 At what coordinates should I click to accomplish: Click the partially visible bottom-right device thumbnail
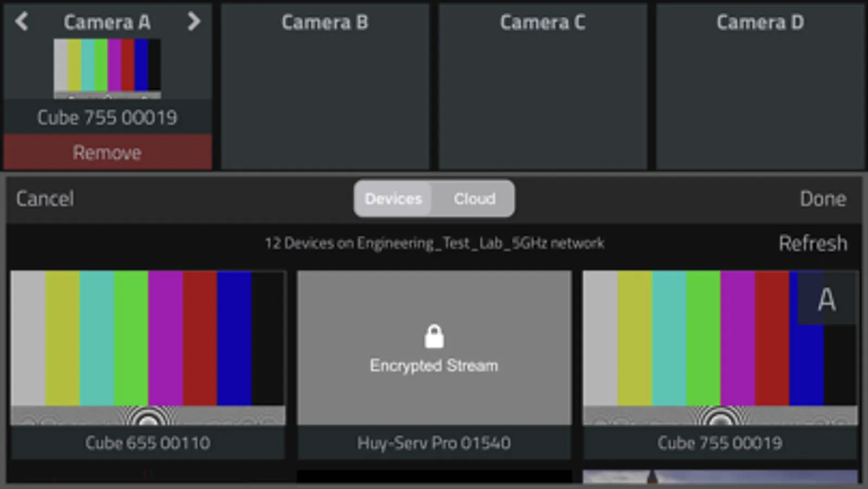[720, 477]
